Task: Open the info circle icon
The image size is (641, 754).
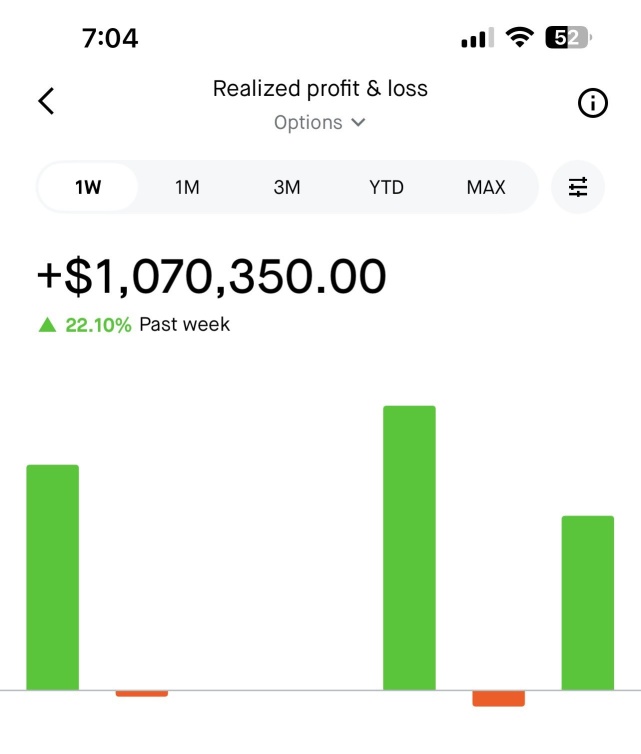Action: (x=592, y=102)
